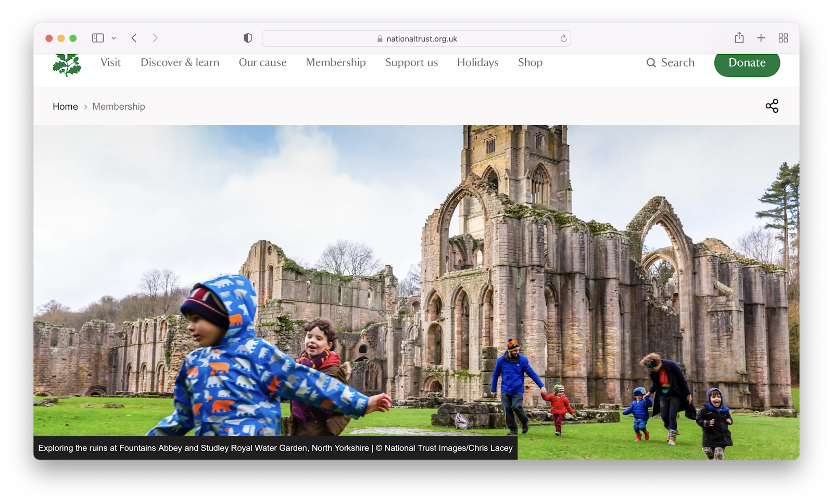Image resolution: width=833 pixels, height=504 pixels.
Task: Click the National Trust oak leaf logo
Action: tap(67, 65)
